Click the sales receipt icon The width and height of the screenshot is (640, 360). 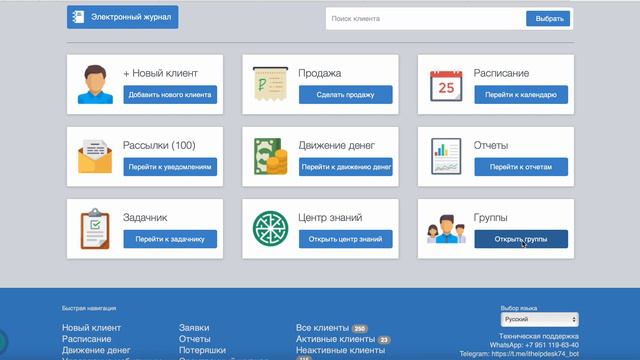click(x=270, y=84)
